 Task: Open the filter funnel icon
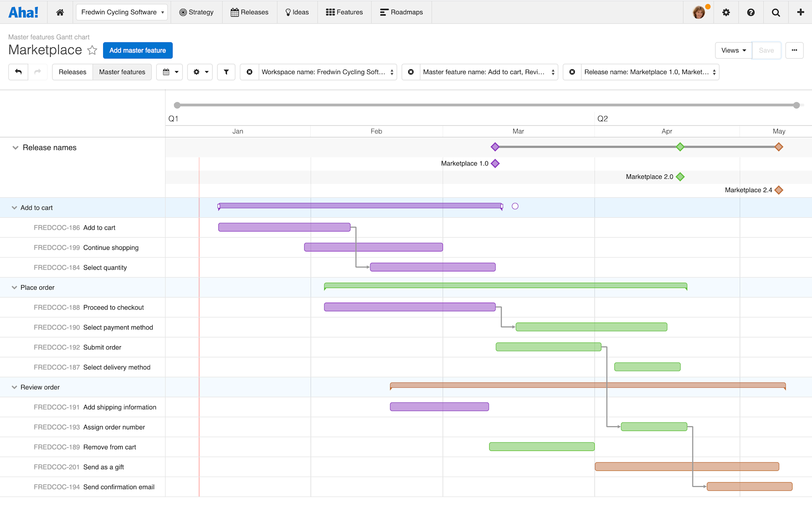(226, 72)
